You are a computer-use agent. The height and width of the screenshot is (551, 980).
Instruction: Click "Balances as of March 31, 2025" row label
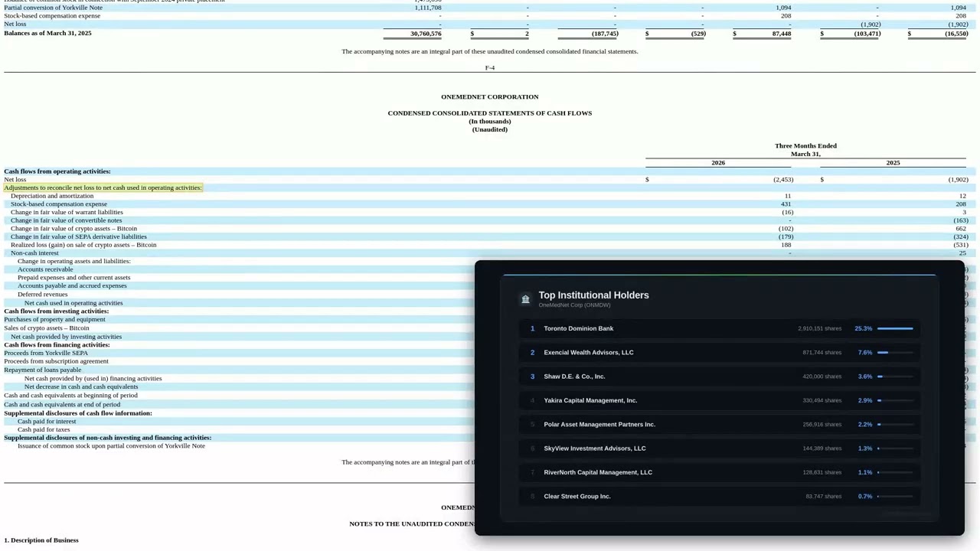click(x=47, y=34)
